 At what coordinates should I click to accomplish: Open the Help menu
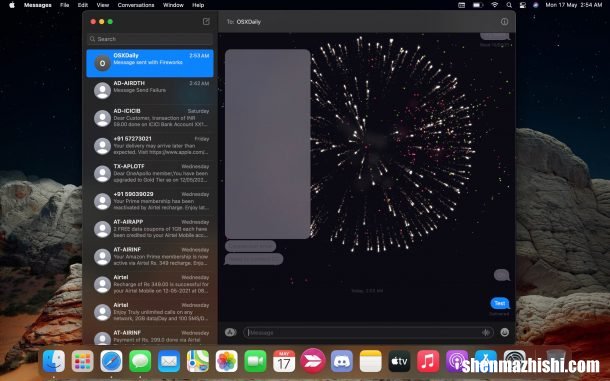tap(198, 5)
